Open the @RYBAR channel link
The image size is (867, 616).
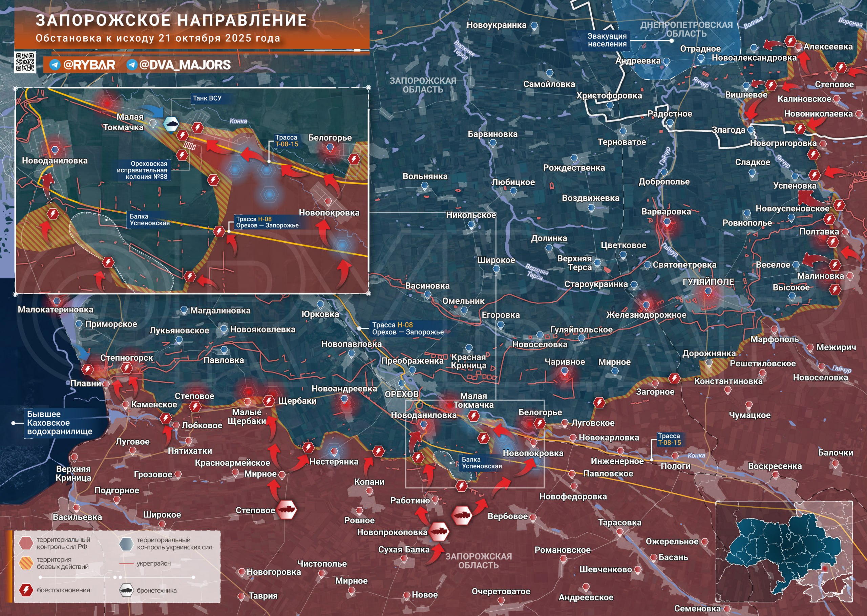click(89, 65)
